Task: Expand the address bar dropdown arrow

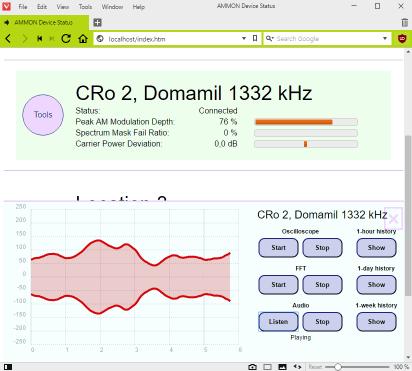Action: point(244,38)
